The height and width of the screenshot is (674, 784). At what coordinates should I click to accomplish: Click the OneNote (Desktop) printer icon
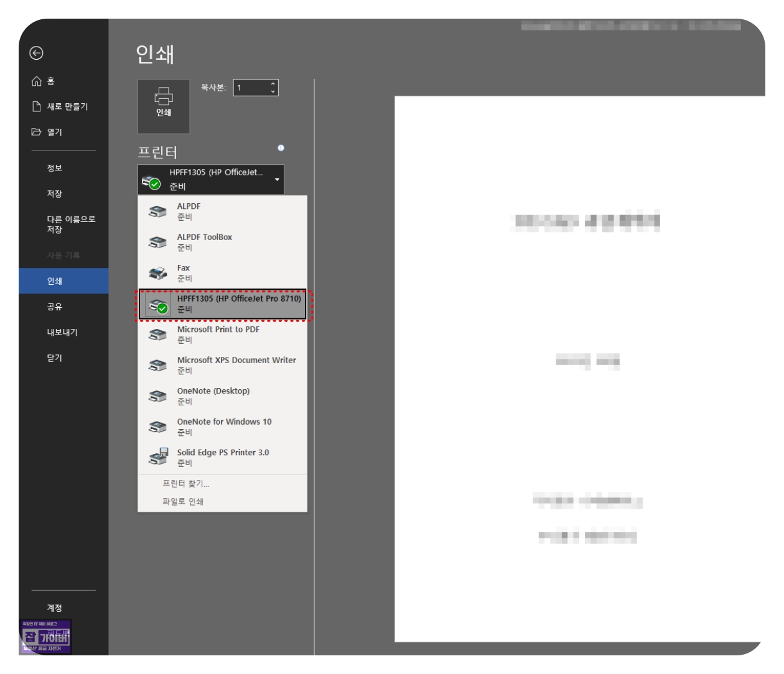[x=157, y=396]
